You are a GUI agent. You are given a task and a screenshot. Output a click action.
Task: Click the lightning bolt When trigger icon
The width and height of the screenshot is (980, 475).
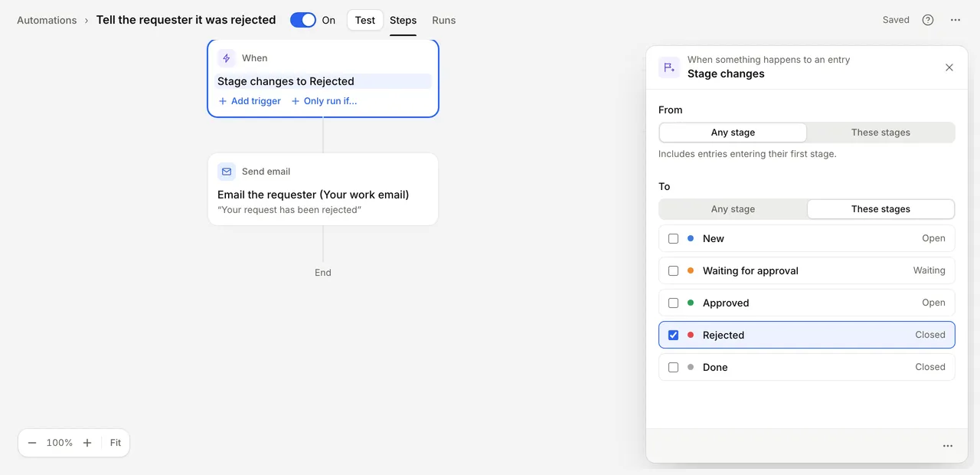(x=226, y=58)
